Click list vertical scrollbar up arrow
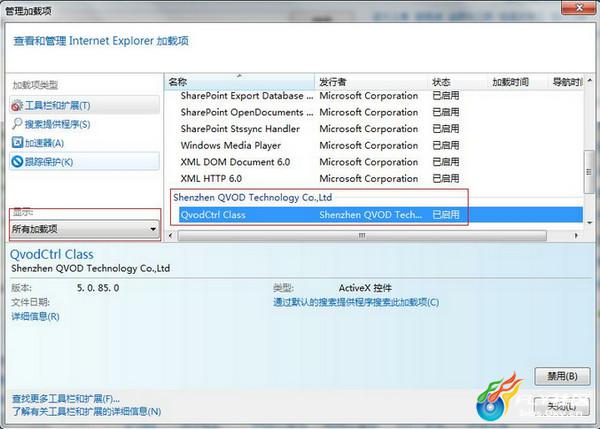This screenshot has height=429, width=600. [x=589, y=81]
